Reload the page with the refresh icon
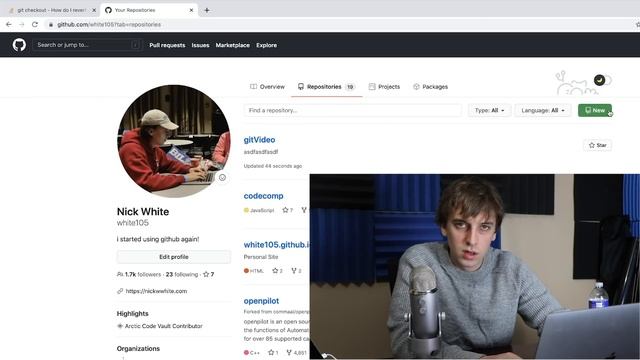 click(x=35, y=24)
